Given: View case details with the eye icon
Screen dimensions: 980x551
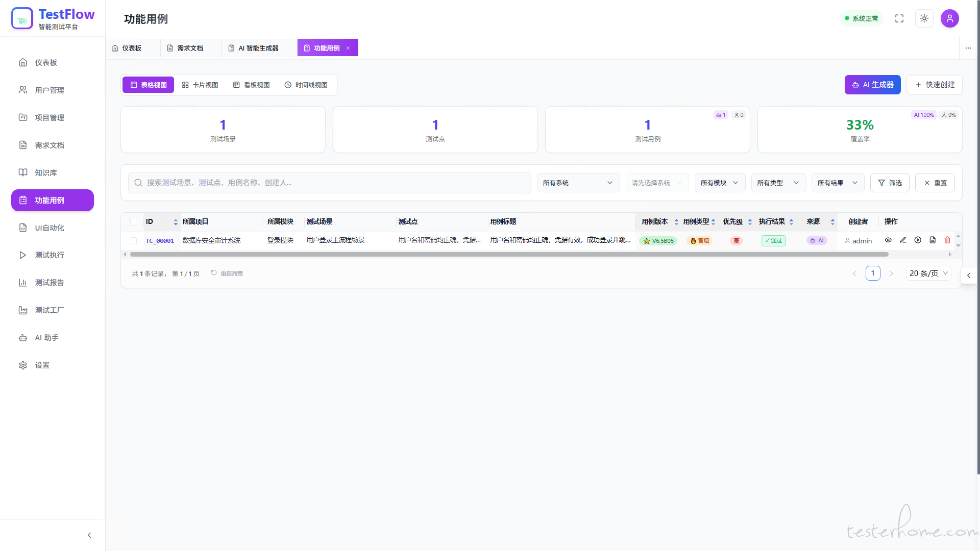Looking at the screenshot, I should coord(888,240).
